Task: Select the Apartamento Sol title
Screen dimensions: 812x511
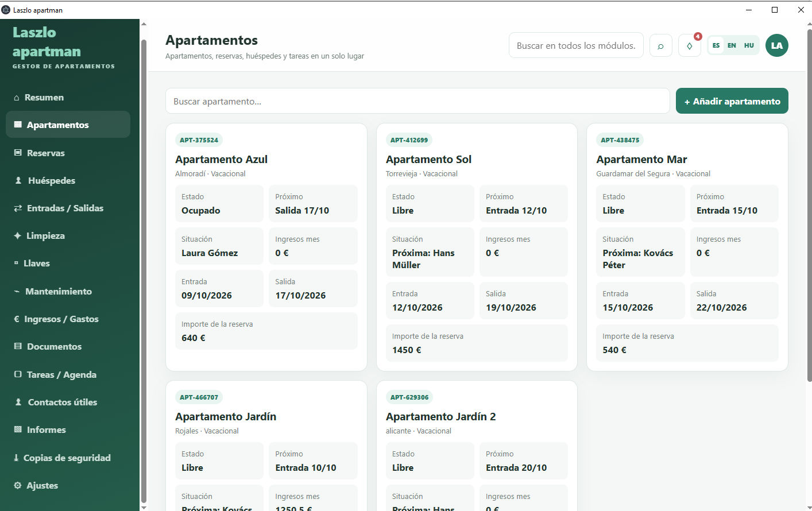Action: [428, 160]
